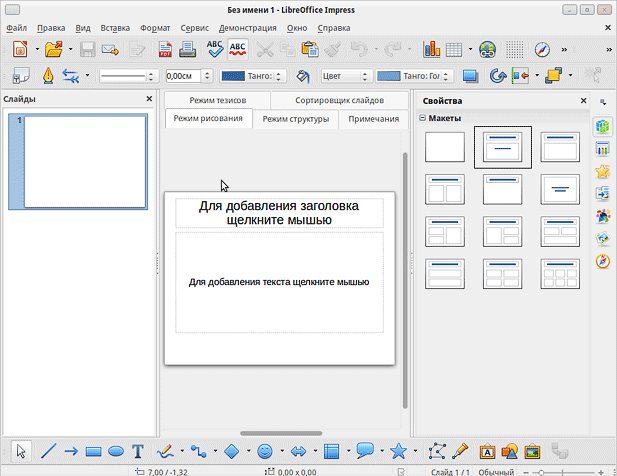Insert hyperlink globe icon

488,50
